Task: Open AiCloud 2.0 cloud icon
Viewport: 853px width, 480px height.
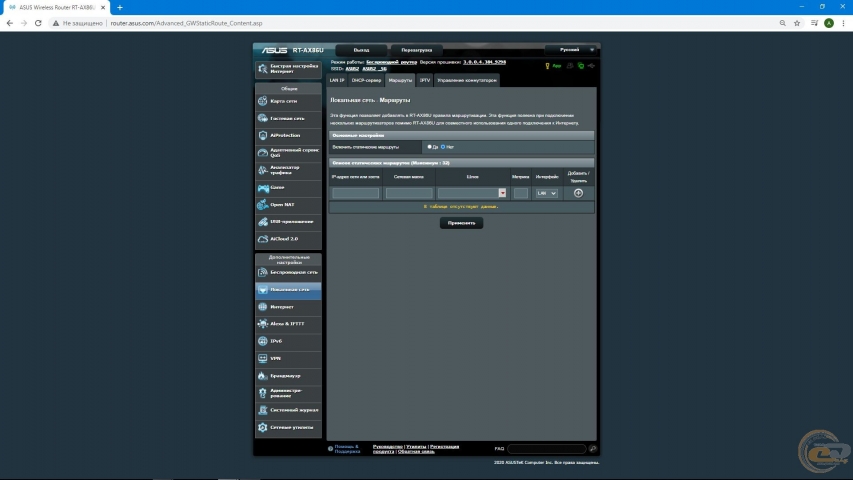Action: point(263,239)
